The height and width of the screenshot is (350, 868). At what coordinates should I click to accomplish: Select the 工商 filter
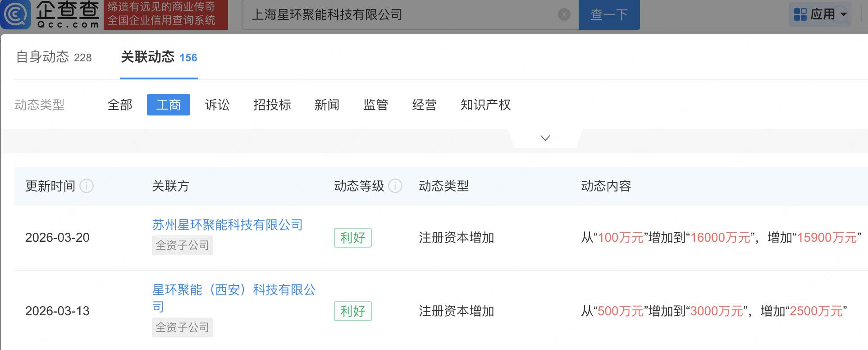(x=168, y=105)
